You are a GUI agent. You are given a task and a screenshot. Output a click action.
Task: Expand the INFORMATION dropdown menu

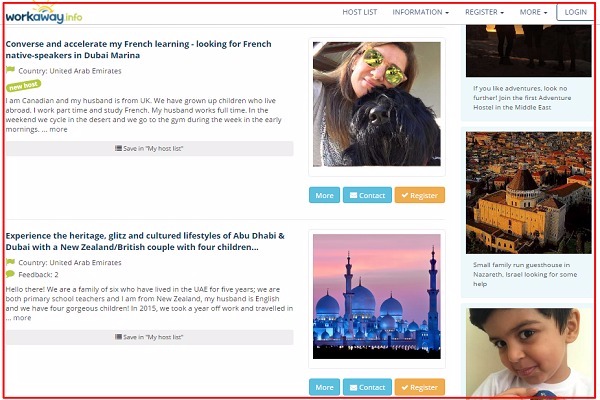[x=421, y=12]
